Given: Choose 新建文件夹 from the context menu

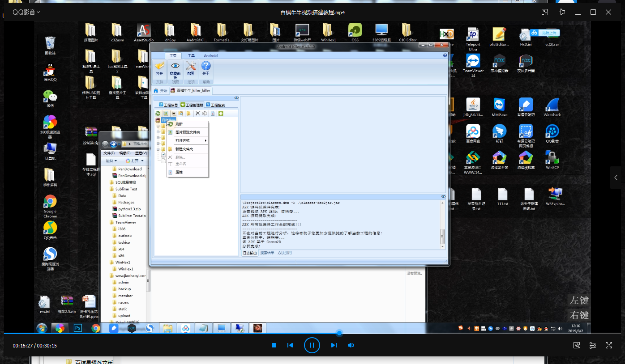Looking at the screenshot, I should pos(188,149).
